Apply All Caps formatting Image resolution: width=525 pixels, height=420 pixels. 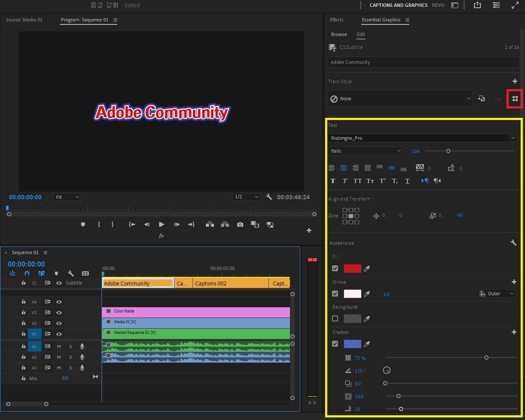[357, 181]
